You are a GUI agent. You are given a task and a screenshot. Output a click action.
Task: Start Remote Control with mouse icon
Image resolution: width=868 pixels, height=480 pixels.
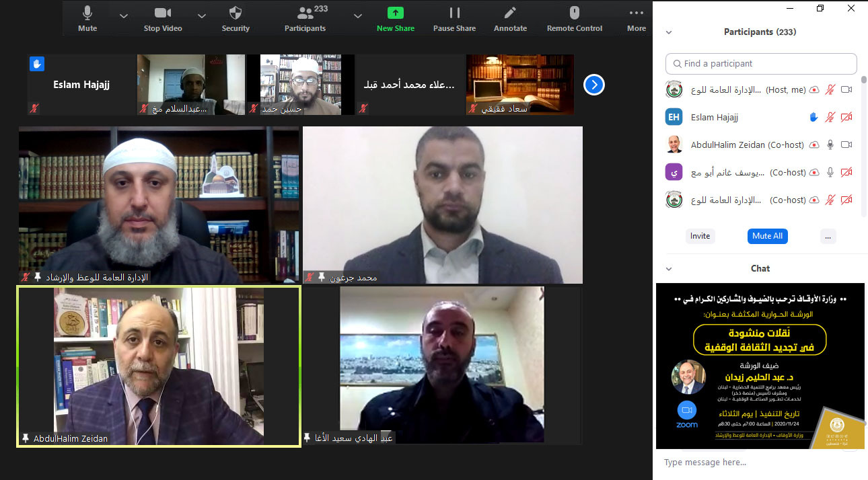(574, 13)
